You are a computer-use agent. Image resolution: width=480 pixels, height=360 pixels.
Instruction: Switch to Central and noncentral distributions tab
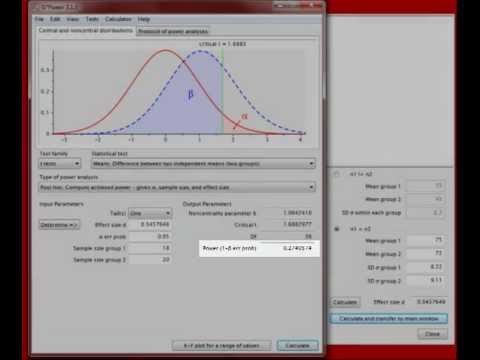click(86, 30)
